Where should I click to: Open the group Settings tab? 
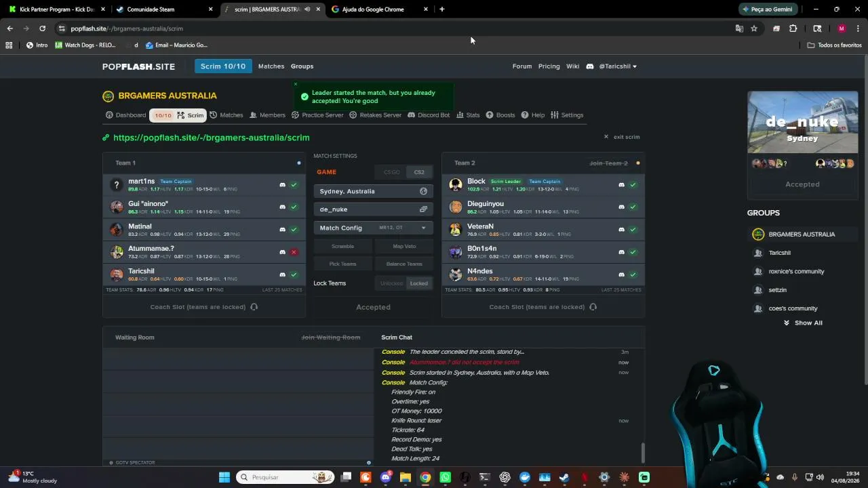click(x=567, y=115)
